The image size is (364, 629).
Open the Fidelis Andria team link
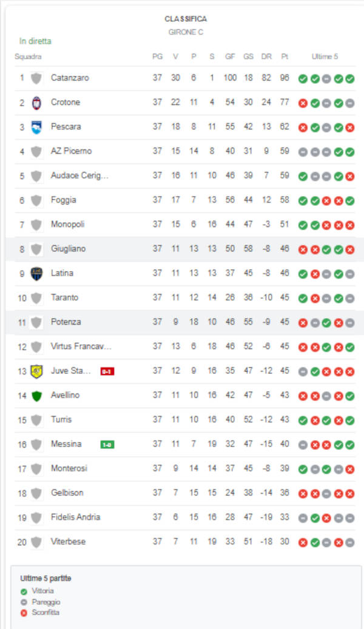coord(75,517)
